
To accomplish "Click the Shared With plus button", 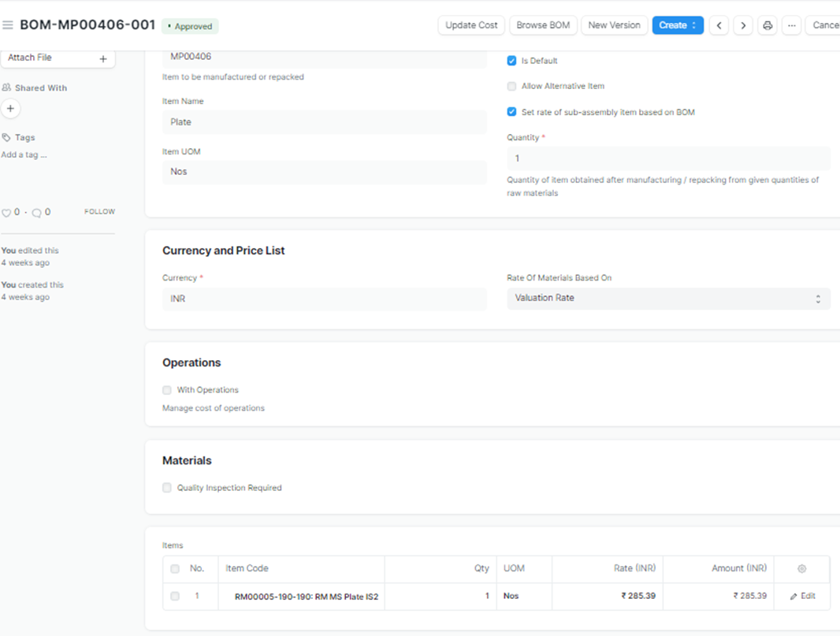I will tap(10, 109).
